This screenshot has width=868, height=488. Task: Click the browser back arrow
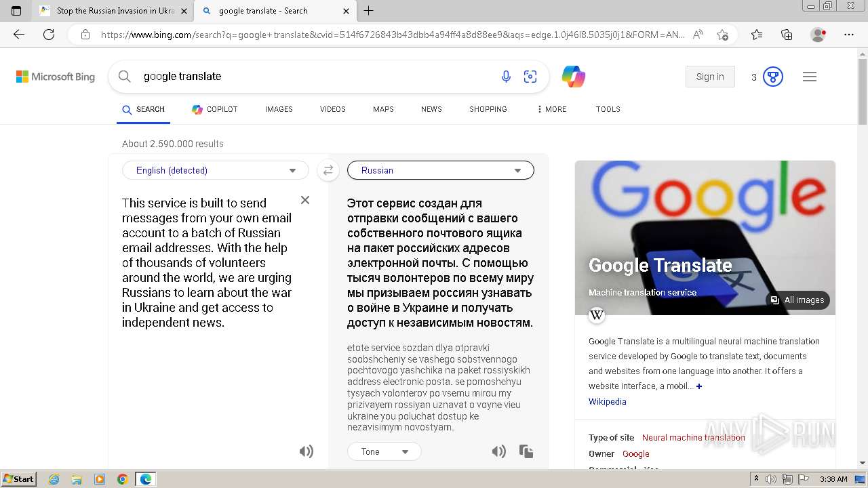coord(19,35)
